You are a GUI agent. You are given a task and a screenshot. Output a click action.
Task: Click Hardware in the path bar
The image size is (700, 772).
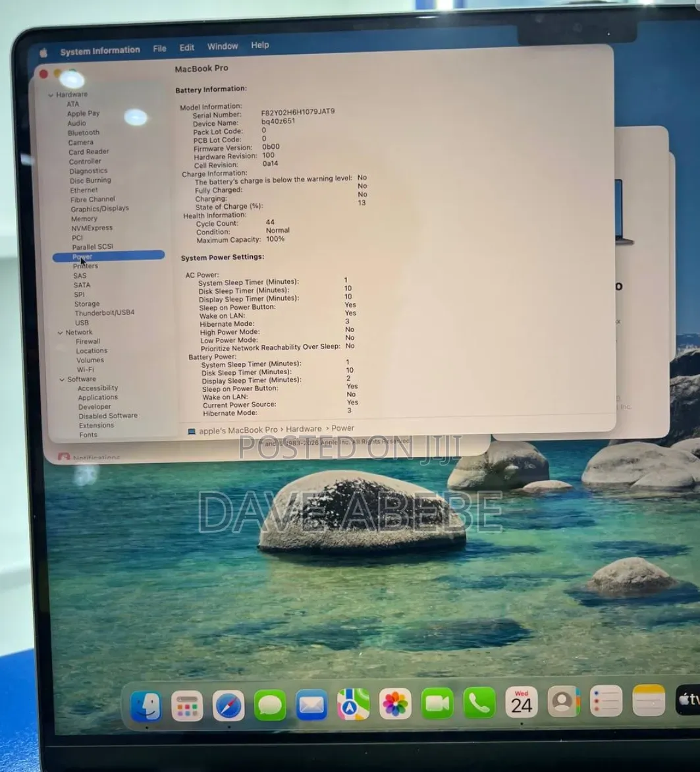point(303,429)
